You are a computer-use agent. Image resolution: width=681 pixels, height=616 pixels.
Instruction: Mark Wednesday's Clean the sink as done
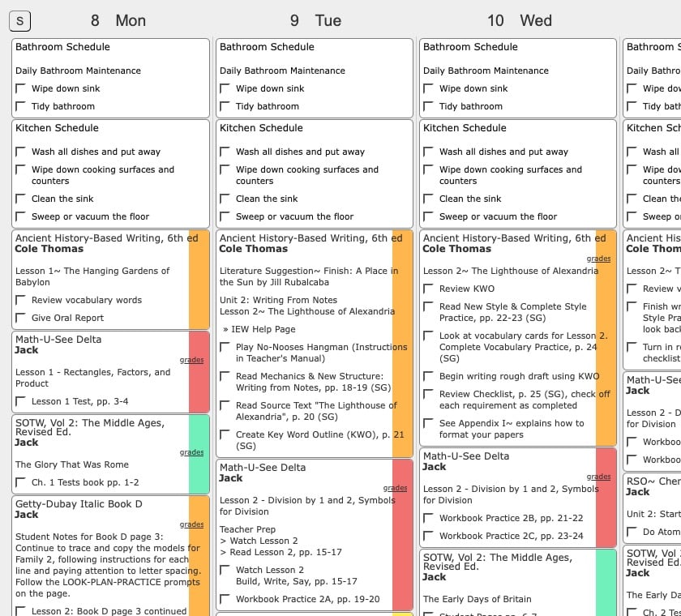428,199
